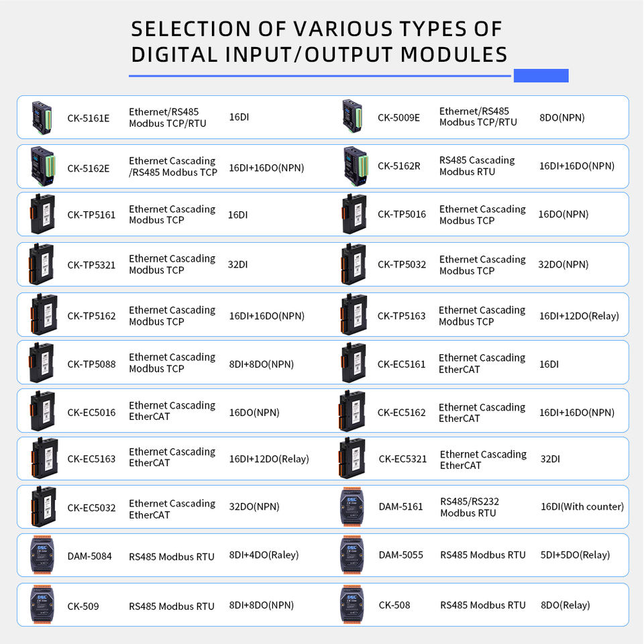
Task: Select the DAM-5161 module image
Action: point(353,506)
